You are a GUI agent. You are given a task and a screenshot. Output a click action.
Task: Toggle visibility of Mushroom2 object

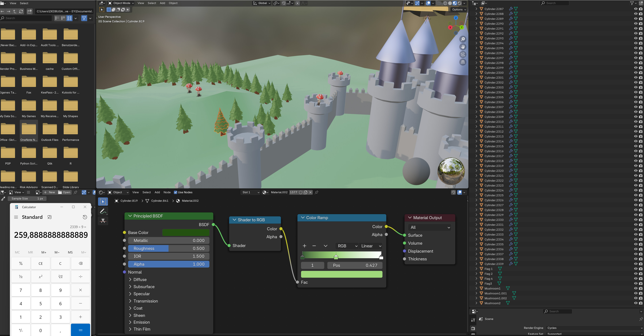(636, 303)
